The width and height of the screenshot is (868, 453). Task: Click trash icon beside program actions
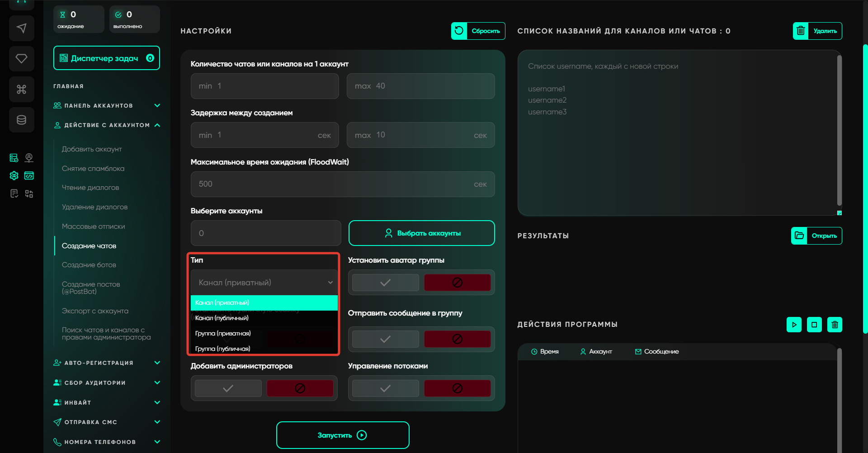[x=834, y=325]
